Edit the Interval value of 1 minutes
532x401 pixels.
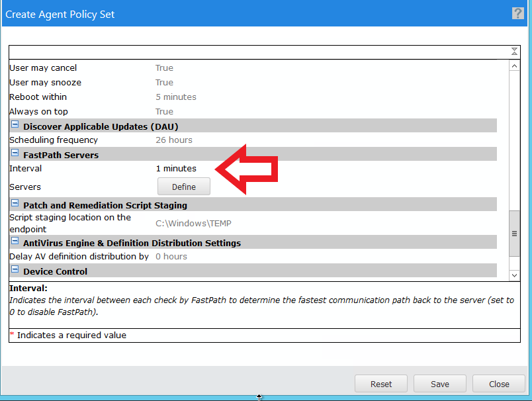pos(176,169)
